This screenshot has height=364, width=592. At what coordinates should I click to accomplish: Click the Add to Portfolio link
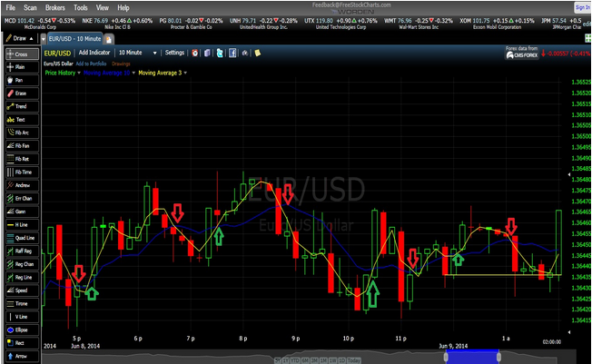click(91, 64)
